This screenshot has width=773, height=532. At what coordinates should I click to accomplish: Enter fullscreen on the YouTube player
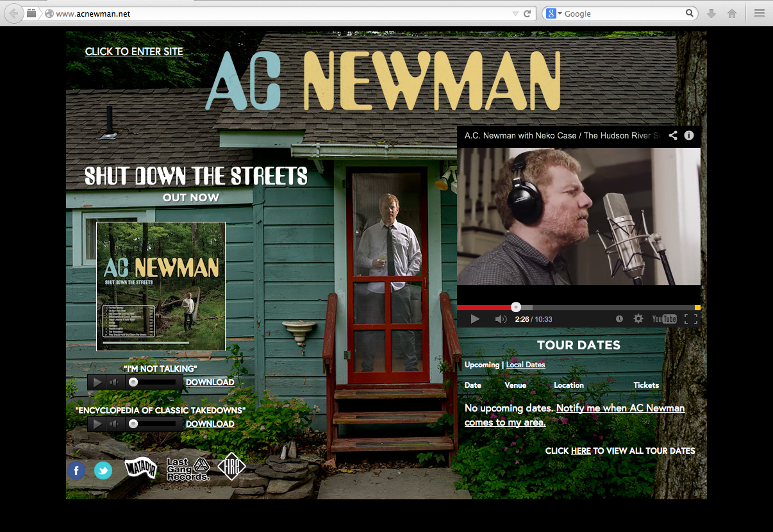click(691, 319)
